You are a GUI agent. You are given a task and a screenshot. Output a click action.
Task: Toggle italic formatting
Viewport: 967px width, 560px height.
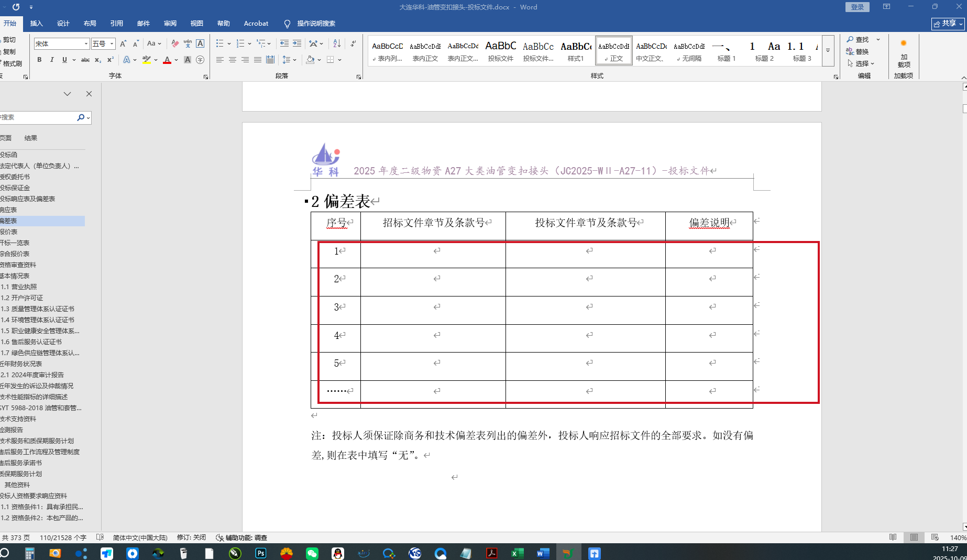click(52, 60)
